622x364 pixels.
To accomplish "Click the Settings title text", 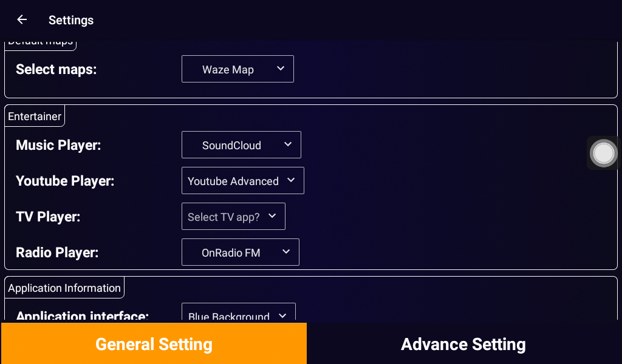I will pos(71,20).
